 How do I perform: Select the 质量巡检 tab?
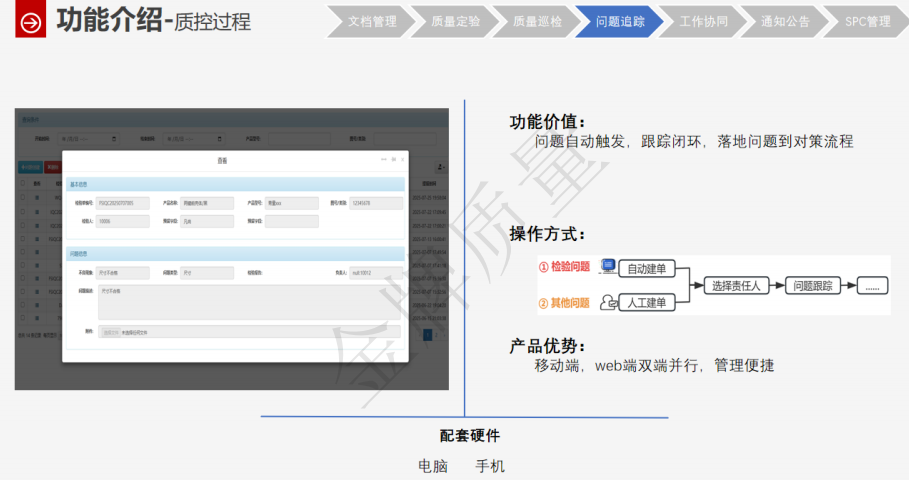[537, 21]
